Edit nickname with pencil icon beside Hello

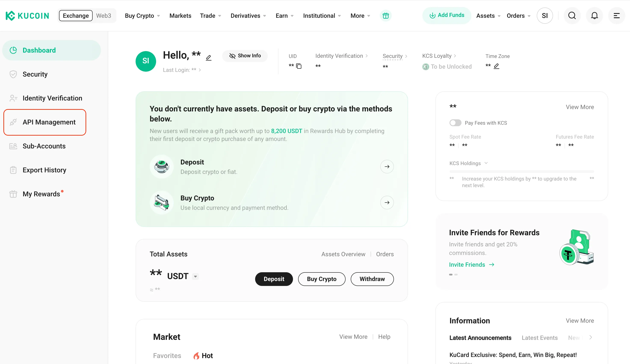pos(209,58)
